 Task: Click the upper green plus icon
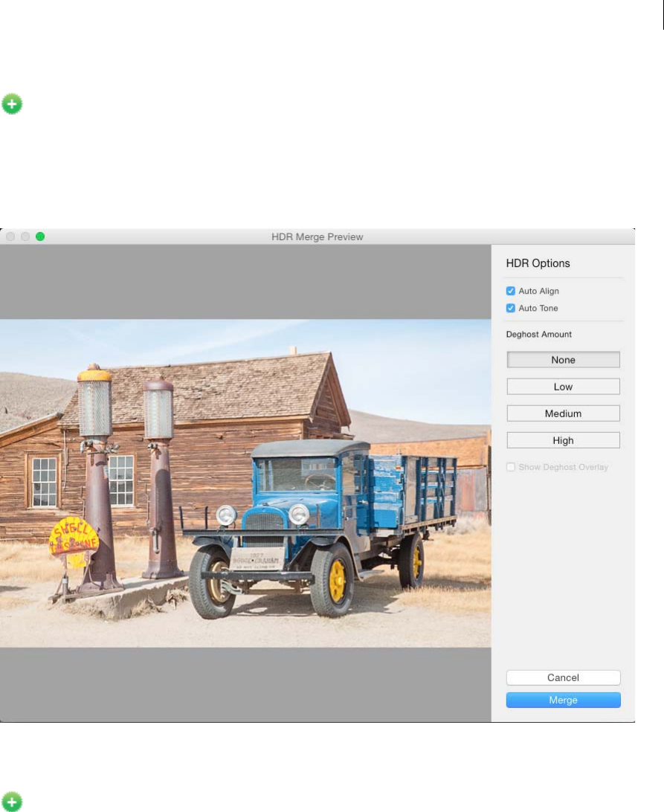click(12, 104)
